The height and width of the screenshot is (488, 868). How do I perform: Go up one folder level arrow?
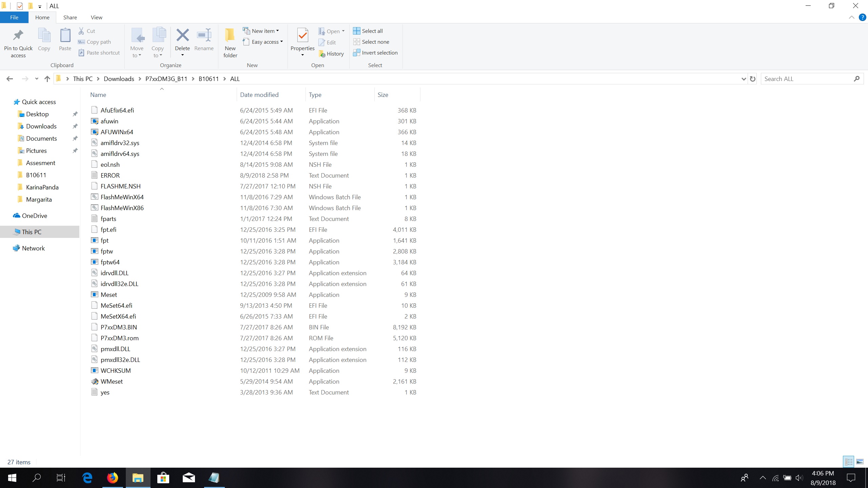[x=47, y=79]
